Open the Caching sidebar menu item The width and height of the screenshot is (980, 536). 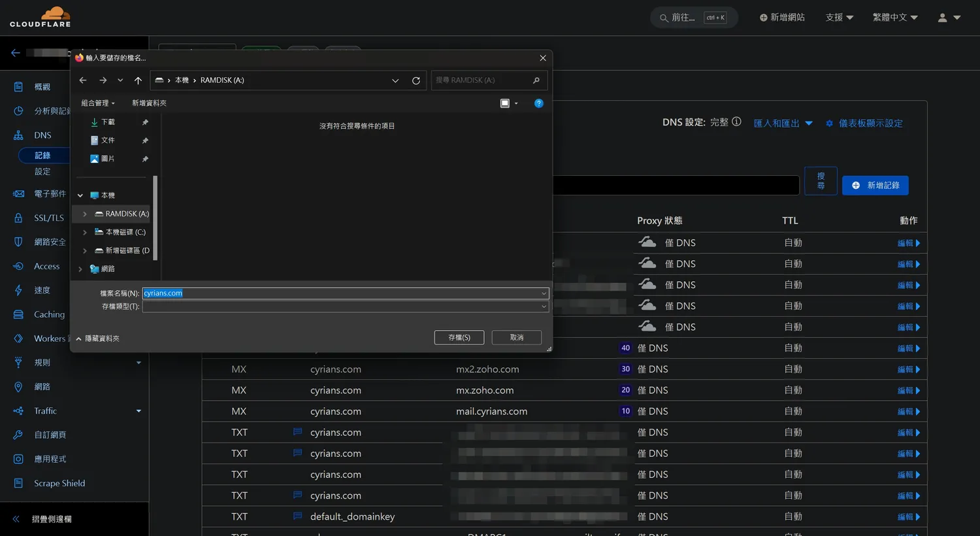[x=49, y=314]
